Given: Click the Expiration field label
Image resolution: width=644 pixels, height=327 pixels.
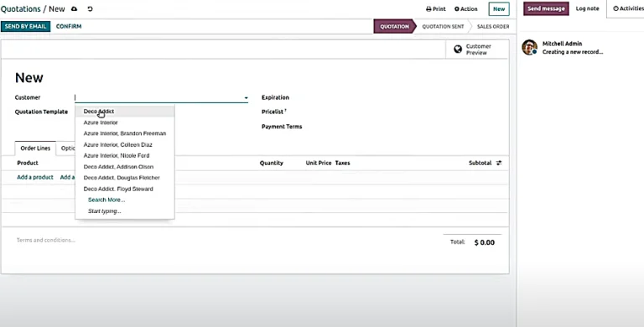Looking at the screenshot, I should point(275,98).
